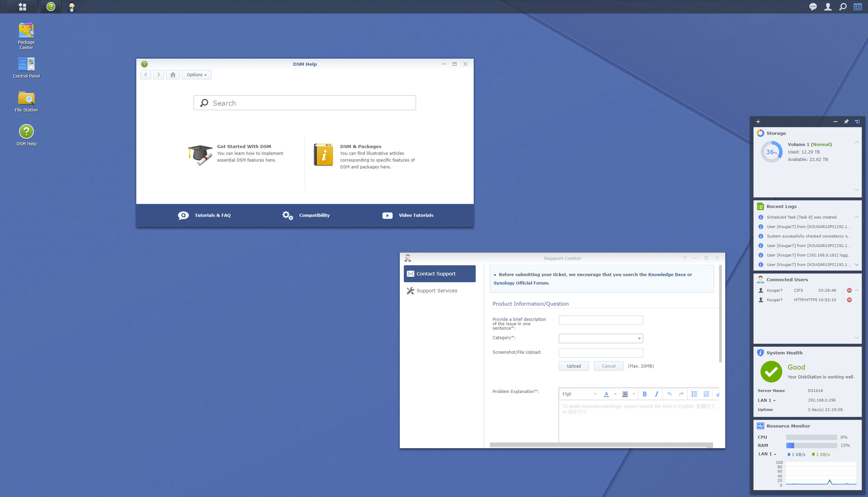Open DSM Help desktop icon
Screen dimensions: 868x497
tap(26, 135)
